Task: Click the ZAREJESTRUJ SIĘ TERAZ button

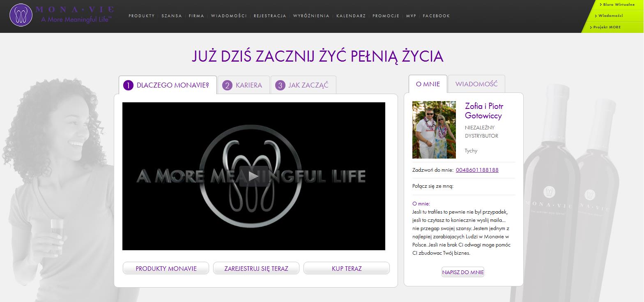Action: coord(256,268)
